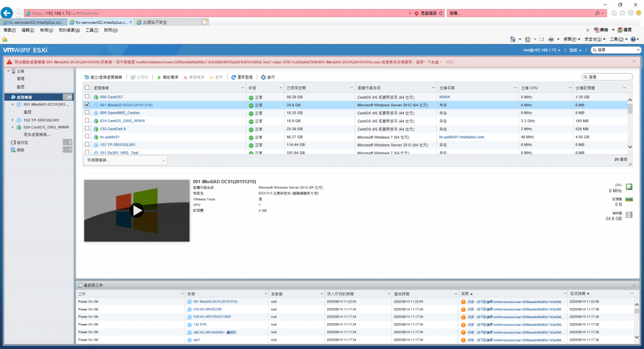Click the browser forward arrow button
The height and width of the screenshot is (349, 644).
[x=18, y=13]
